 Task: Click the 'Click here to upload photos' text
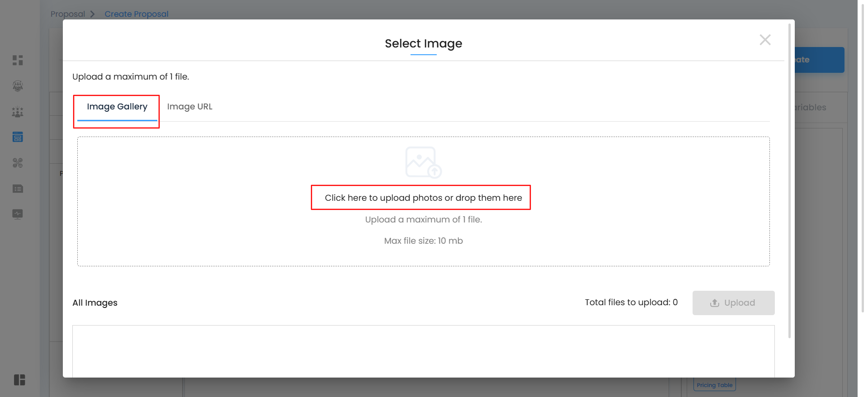pos(423,198)
